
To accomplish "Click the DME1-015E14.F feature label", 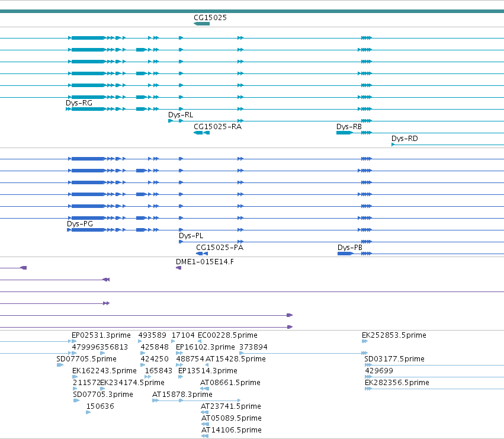I will [205, 262].
